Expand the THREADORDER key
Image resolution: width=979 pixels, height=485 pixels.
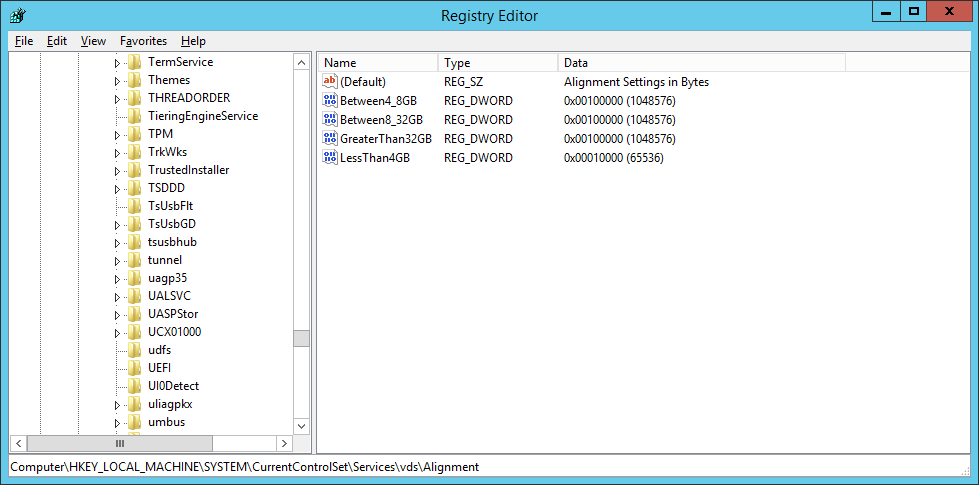(117, 99)
